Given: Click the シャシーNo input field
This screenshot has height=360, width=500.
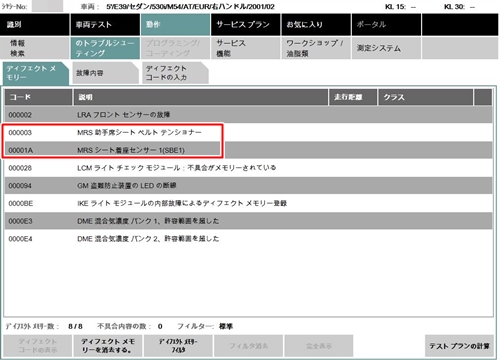Looking at the screenshot, I should click(x=47, y=6).
